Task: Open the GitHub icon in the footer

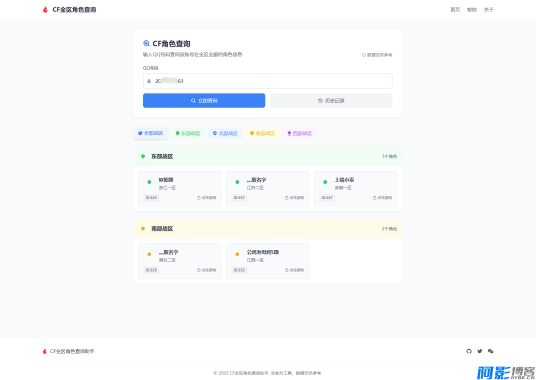Action: click(x=469, y=351)
